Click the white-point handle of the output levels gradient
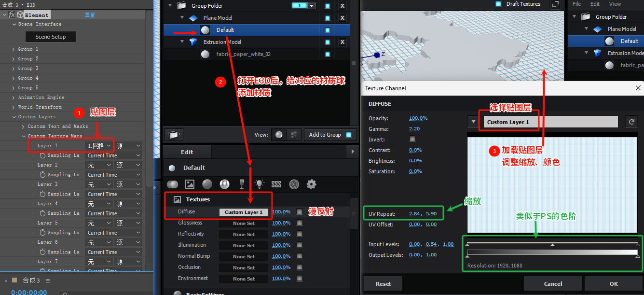 638,256
